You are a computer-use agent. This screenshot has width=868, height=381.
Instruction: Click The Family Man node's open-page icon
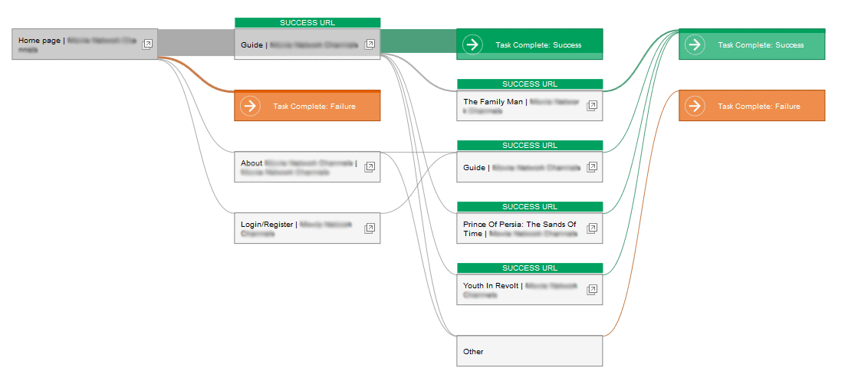click(x=591, y=106)
